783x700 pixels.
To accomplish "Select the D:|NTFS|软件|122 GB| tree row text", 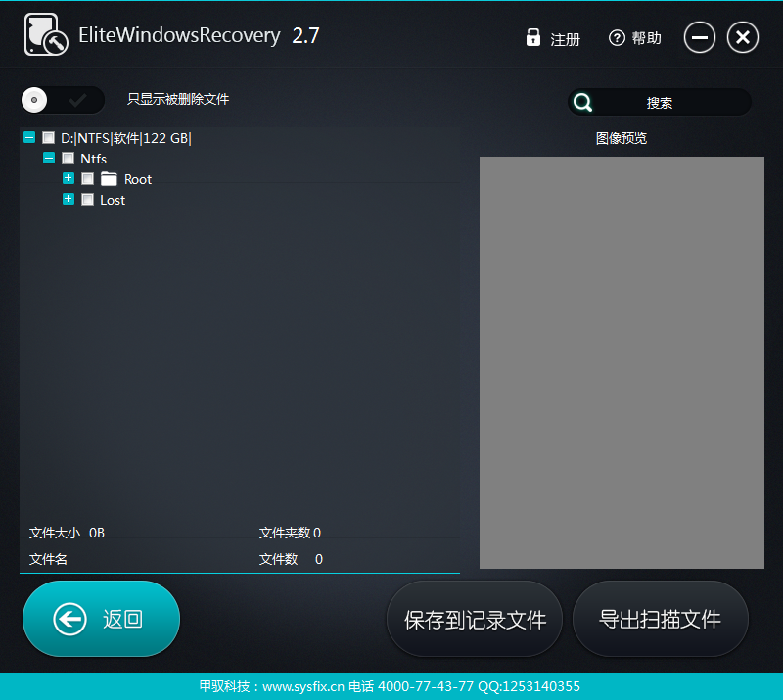I will (126, 138).
